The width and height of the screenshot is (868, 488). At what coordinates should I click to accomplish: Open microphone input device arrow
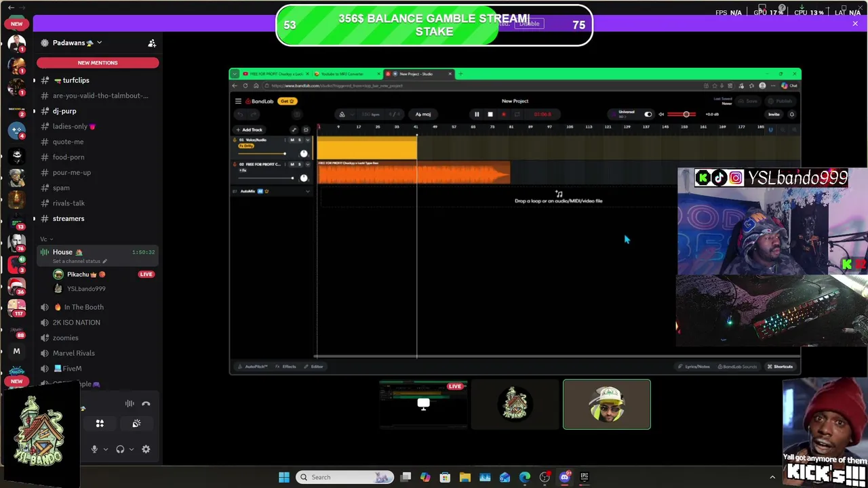click(106, 449)
